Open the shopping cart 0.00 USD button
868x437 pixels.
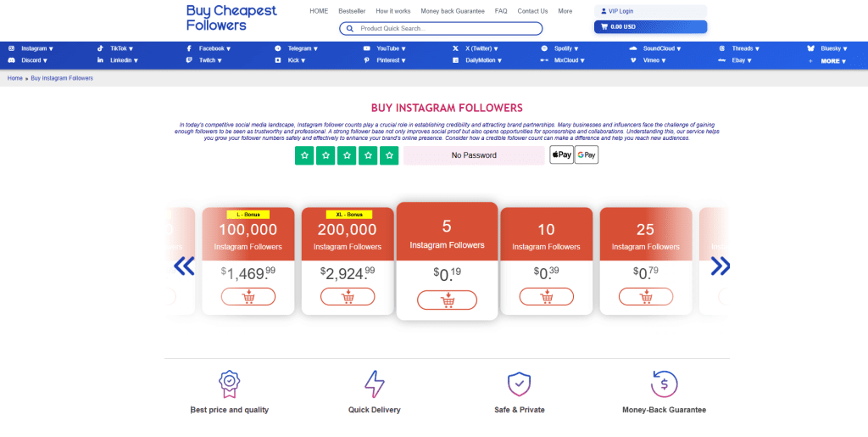(x=650, y=26)
